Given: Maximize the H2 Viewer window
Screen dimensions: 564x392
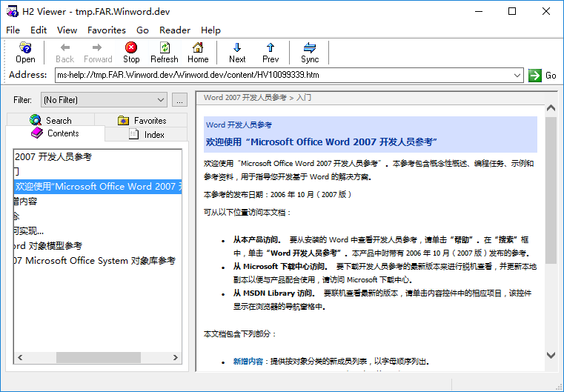Looking at the screenshot, I should pos(512,12).
